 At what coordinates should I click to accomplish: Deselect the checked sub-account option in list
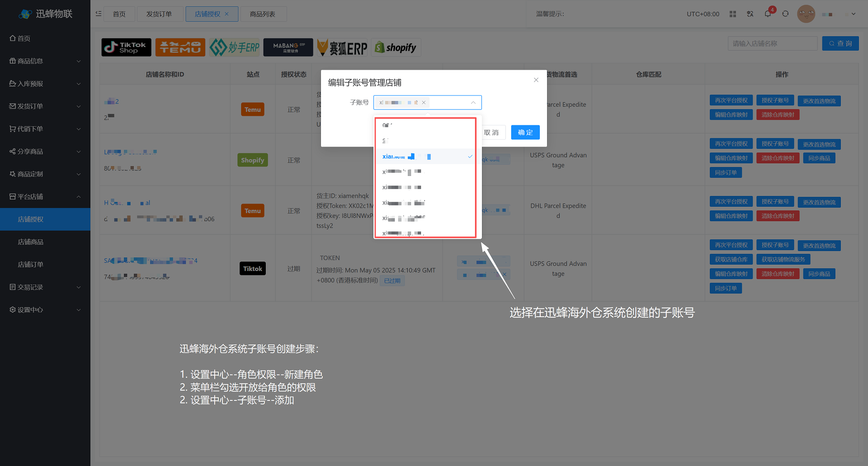click(x=425, y=157)
